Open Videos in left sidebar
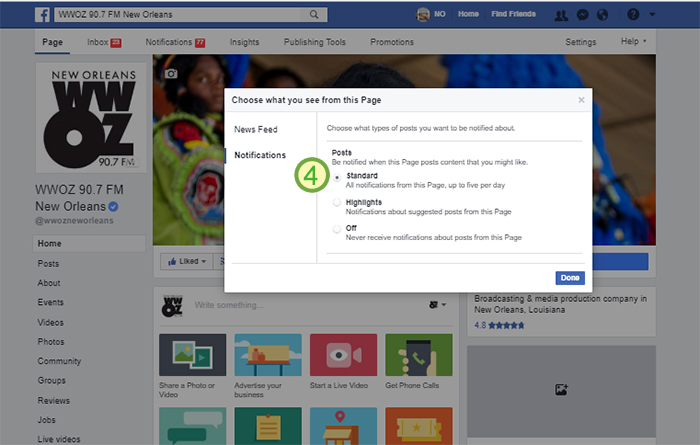 [50, 322]
